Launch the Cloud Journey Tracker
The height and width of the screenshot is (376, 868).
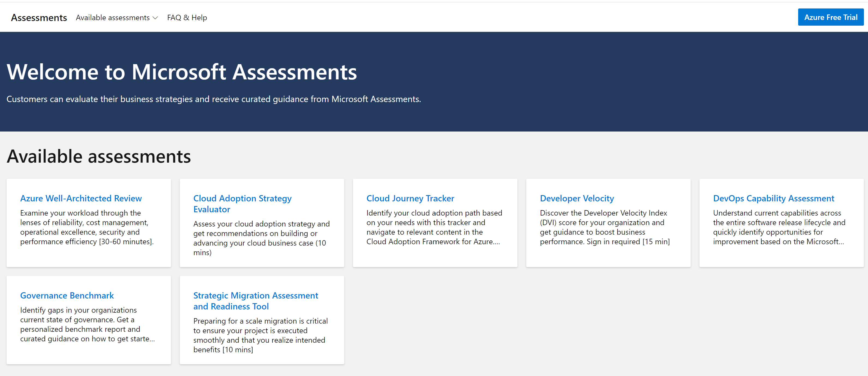pyautogui.click(x=410, y=198)
